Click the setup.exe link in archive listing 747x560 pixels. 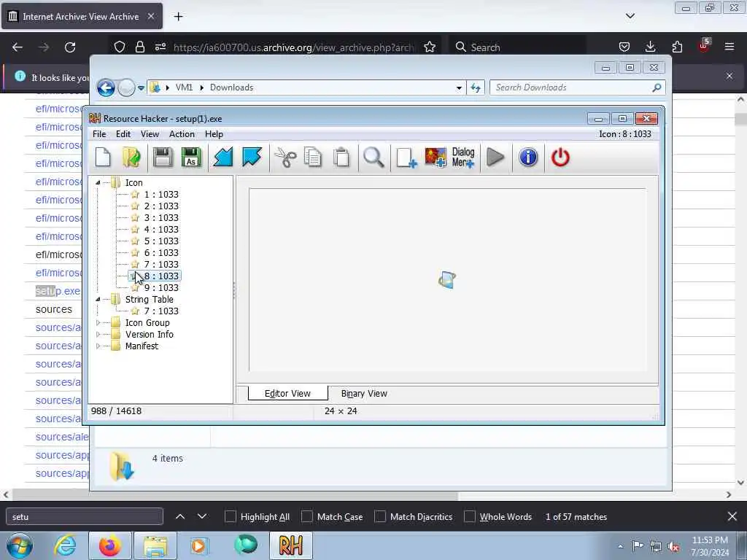(58, 292)
